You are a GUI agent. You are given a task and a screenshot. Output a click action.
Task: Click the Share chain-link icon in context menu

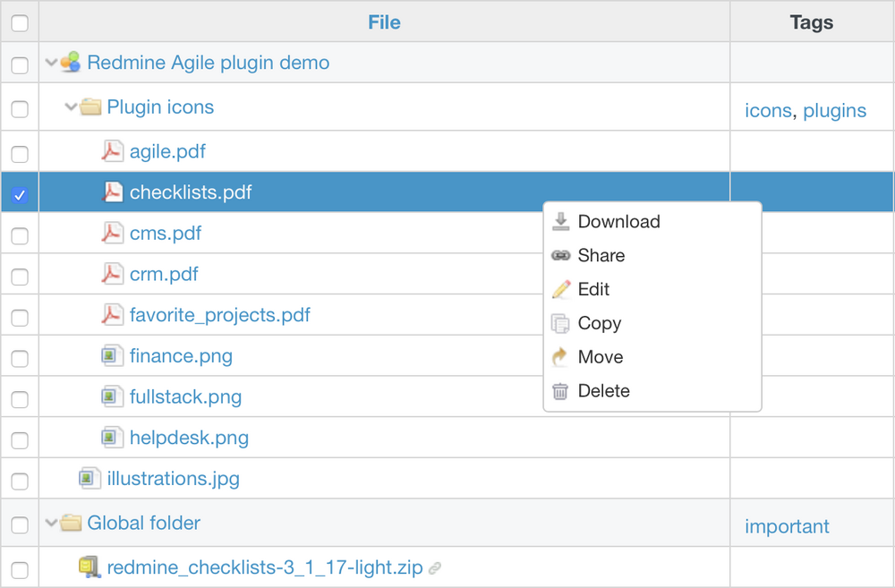coord(560,256)
